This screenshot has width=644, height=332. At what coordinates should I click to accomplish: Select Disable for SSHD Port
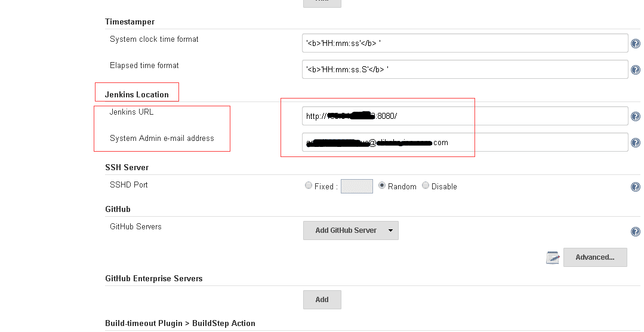(426, 186)
